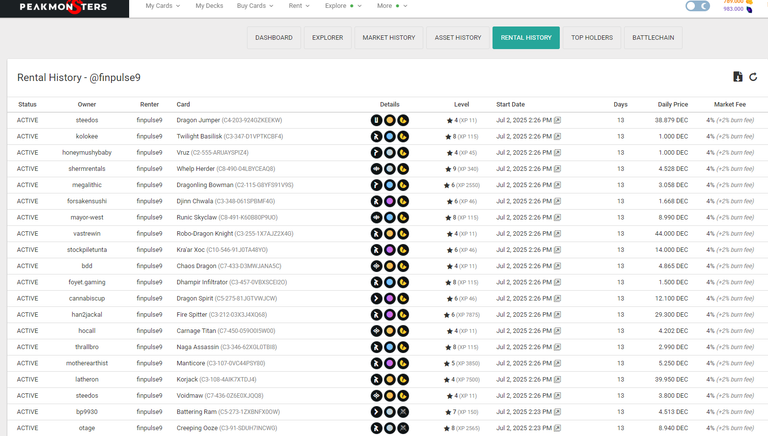Sort by the Level column header
The width and height of the screenshot is (768, 436).
pos(461,104)
